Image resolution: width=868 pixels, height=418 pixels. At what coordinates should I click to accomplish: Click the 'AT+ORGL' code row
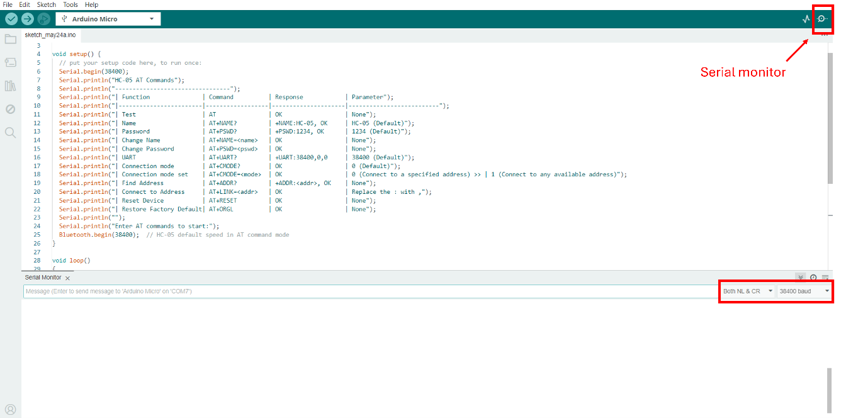click(217, 209)
